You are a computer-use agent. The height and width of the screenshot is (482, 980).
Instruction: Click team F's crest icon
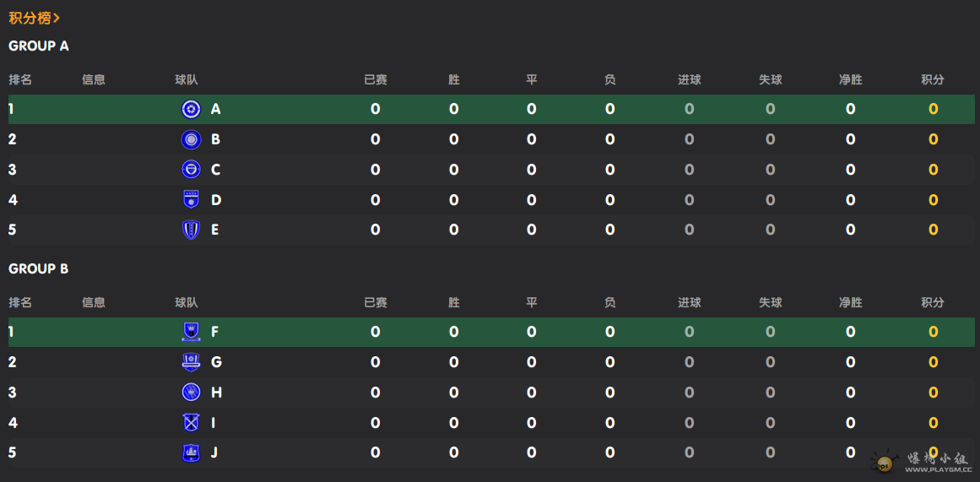pos(192,332)
